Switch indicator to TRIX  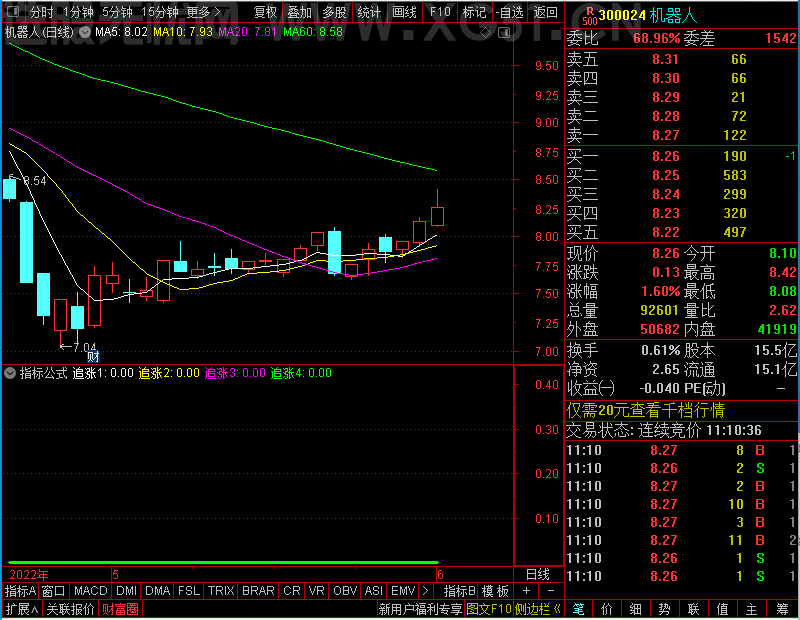tap(221, 591)
